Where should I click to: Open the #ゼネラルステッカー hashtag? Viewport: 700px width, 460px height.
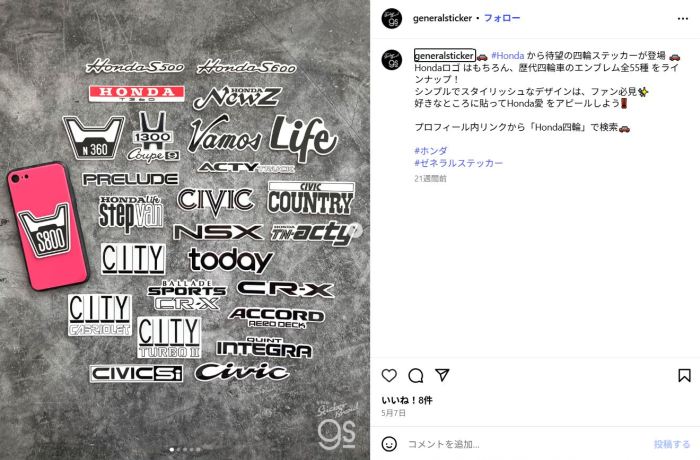(458, 163)
